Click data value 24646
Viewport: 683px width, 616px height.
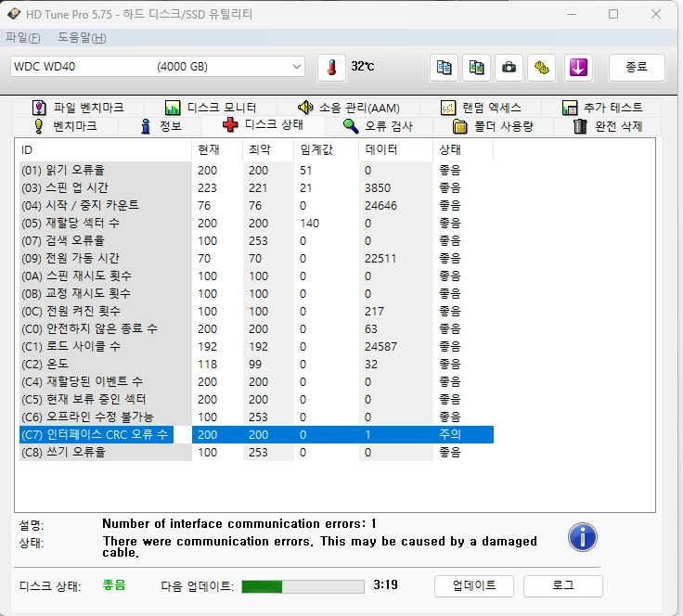pos(380,205)
